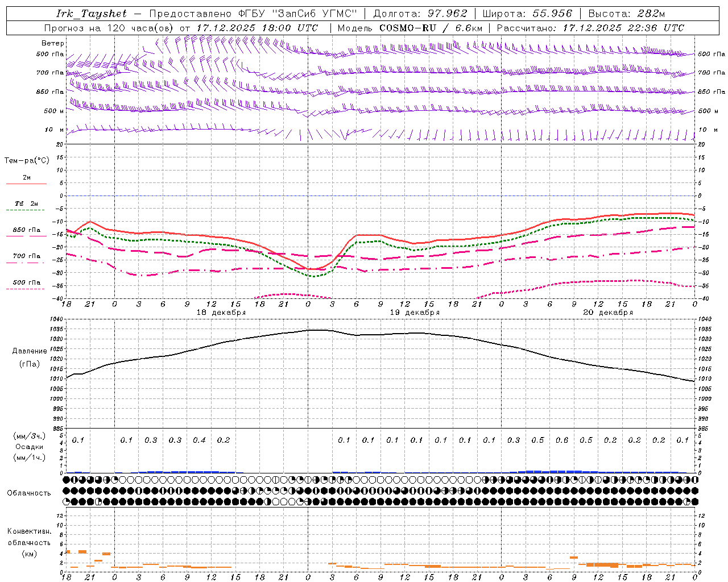Click the 850 гПа temperature legend entry
Viewport: 728px width, 582px height.
click(x=27, y=230)
